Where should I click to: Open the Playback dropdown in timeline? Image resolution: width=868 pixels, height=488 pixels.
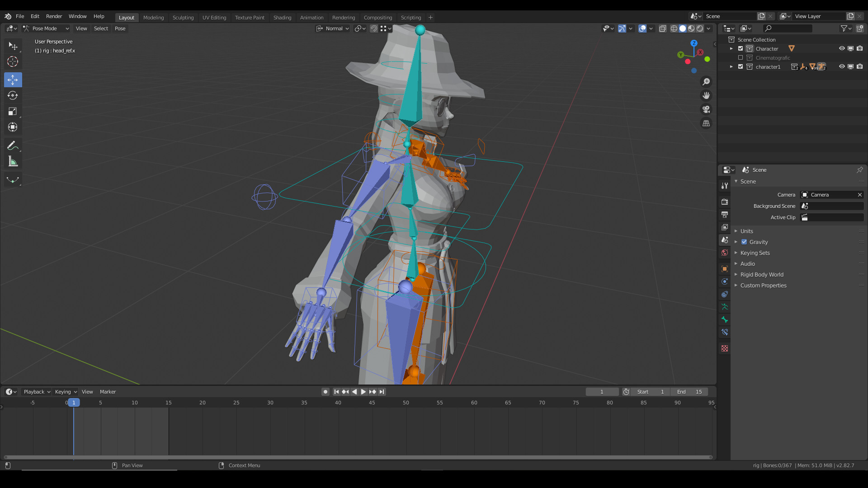click(36, 392)
